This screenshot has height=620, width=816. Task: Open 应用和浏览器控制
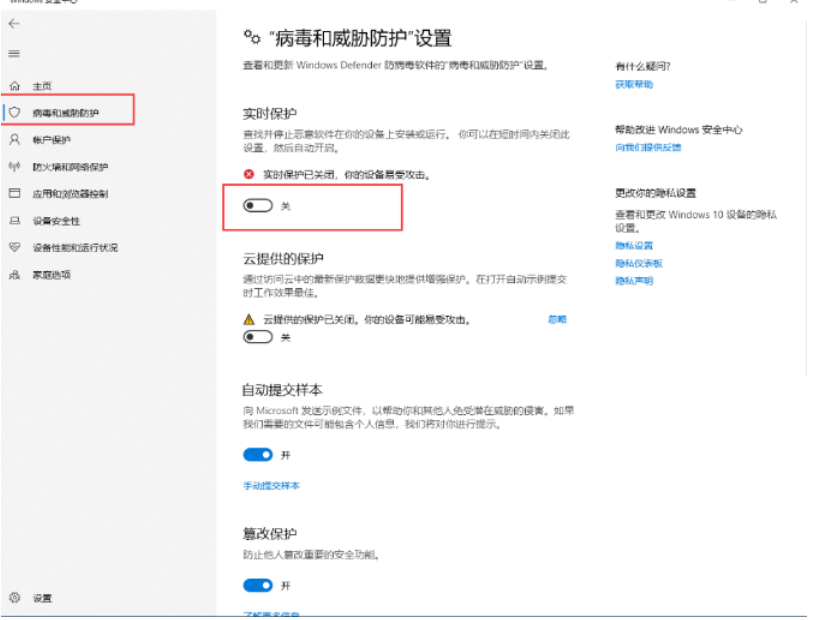tap(70, 194)
